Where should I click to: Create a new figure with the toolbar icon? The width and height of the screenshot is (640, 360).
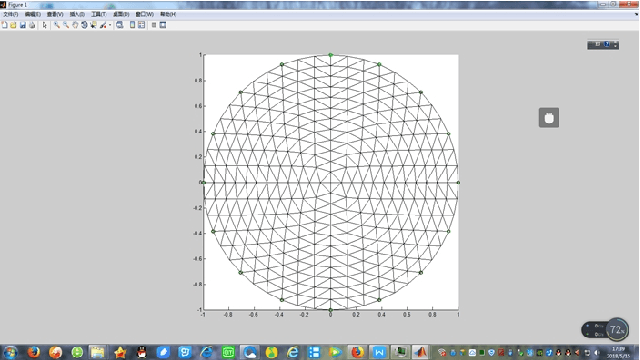[x=4, y=25]
